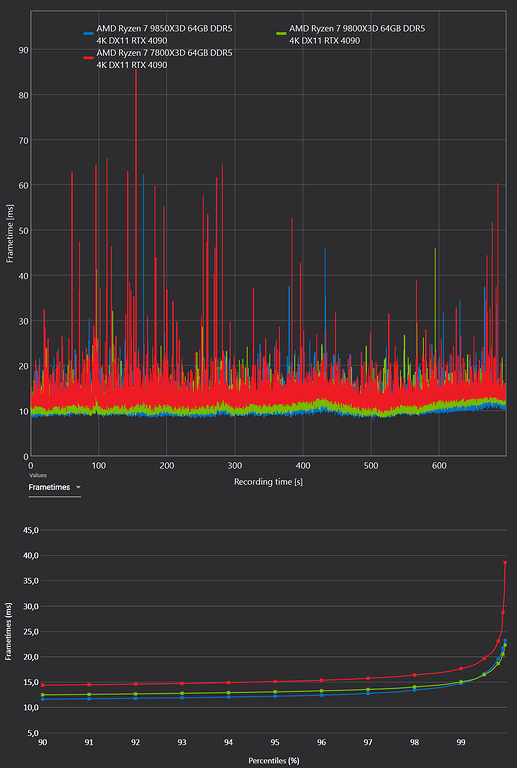The image size is (517, 768).
Task: Click the Percentiles (%) axis title
Action: [274, 760]
